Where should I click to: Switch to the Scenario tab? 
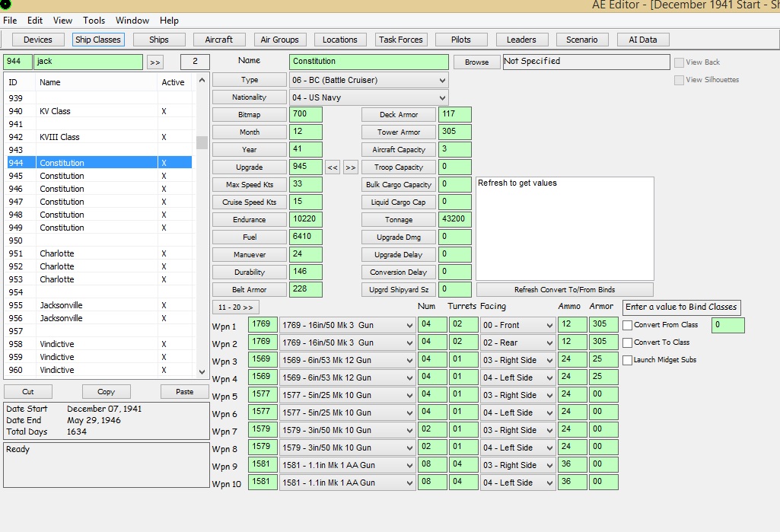pyautogui.click(x=582, y=40)
